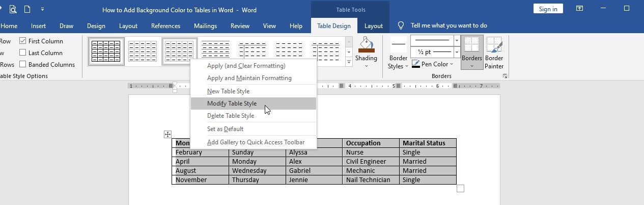Click the Sign in button
This screenshot has height=205, width=644.
point(548,9)
